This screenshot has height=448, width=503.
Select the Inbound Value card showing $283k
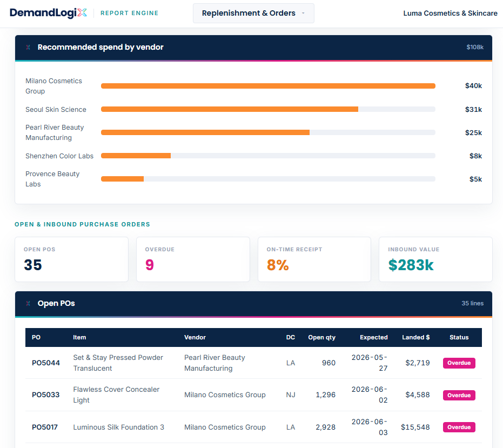(435, 259)
